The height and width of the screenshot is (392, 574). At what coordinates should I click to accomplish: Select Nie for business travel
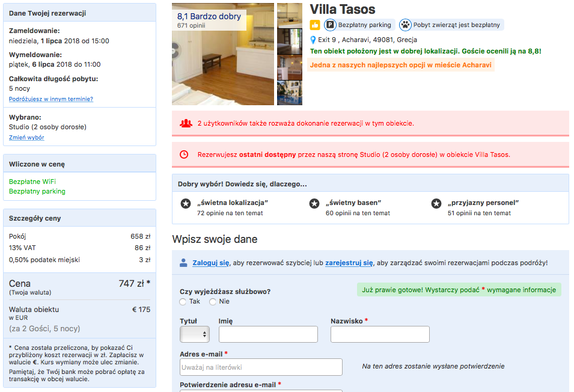click(x=213, y=302)
